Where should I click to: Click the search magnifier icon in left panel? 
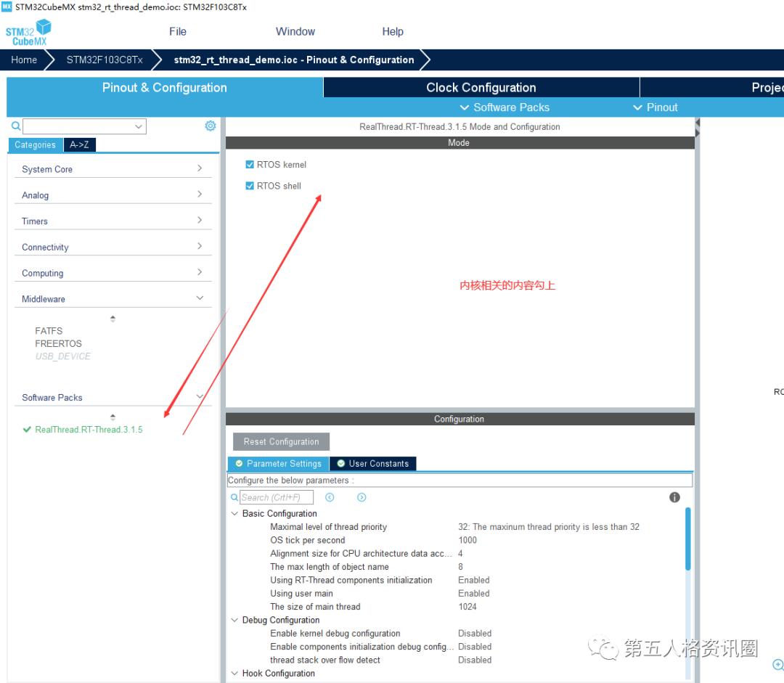click(x=16, y=126)
